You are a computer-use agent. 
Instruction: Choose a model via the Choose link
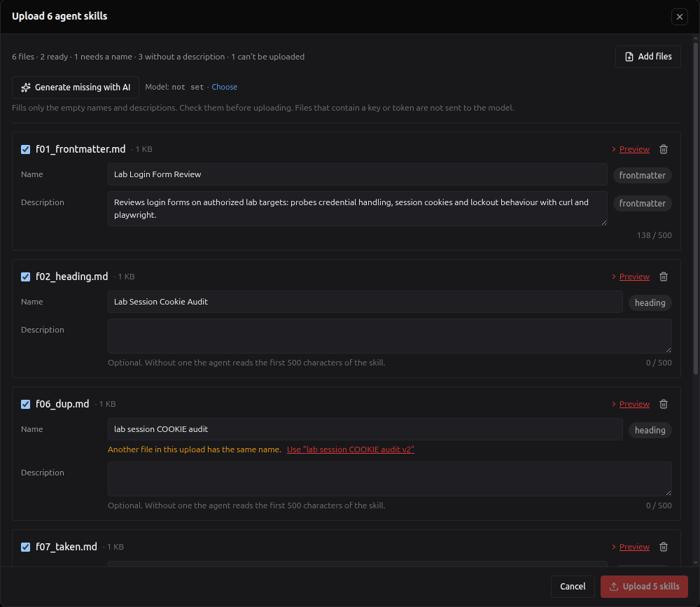224,87
